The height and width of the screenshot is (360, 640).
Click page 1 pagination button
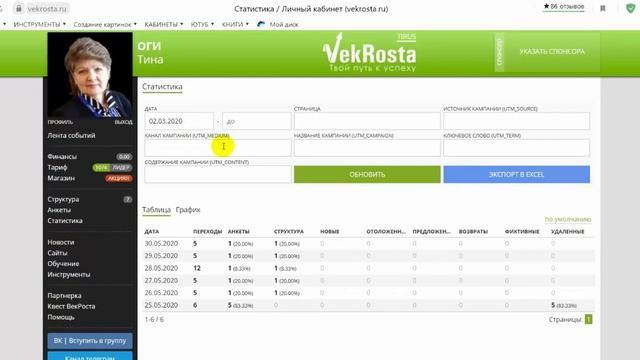tap(588, 319)
